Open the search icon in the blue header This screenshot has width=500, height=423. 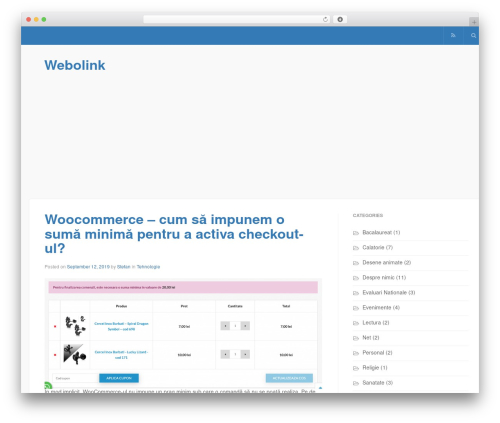click(x=473, y=35)
